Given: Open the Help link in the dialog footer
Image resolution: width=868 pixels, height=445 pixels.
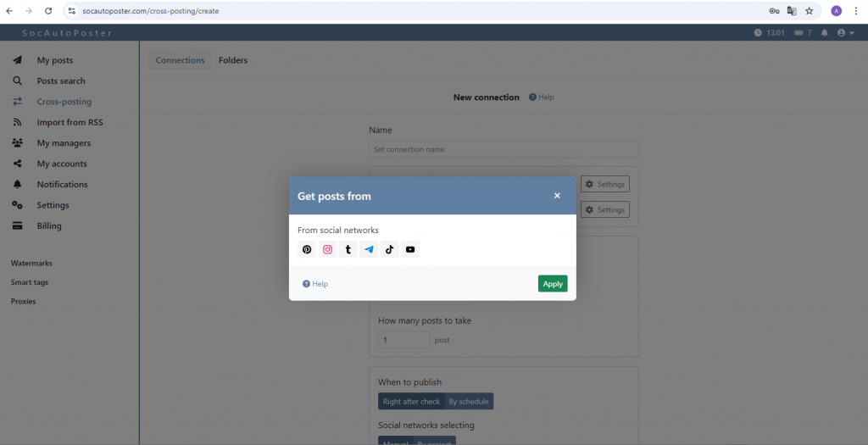Looking at the screenshot, I should pos(315,284).
